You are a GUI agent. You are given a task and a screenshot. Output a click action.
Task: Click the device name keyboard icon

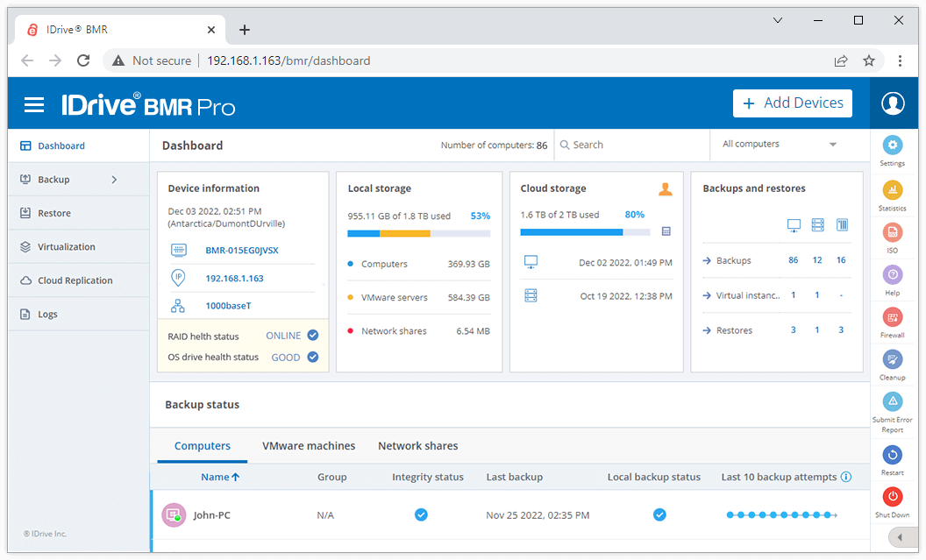click(x=178, y=250)
